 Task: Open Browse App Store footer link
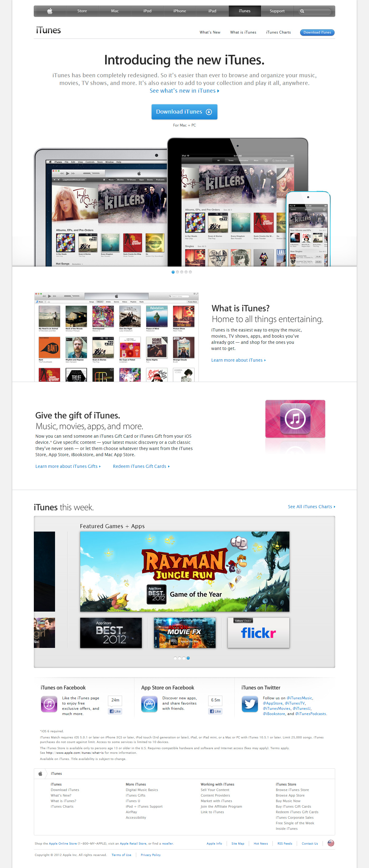290,795
